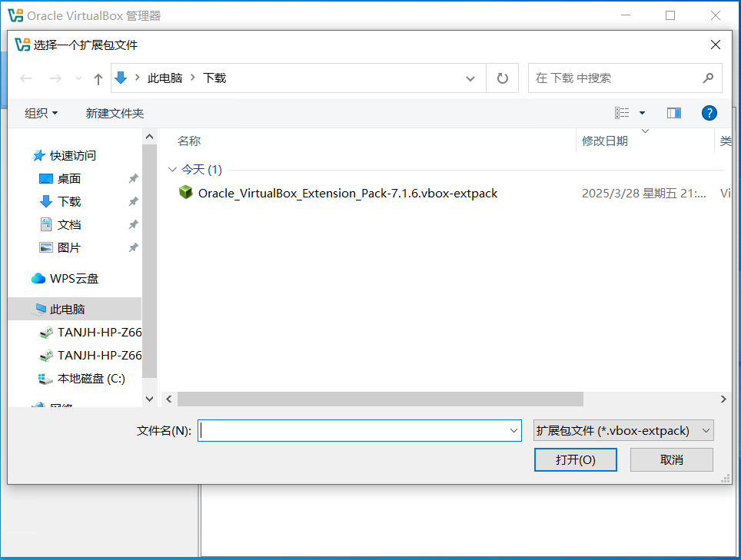Close the 选择一个扩展包文件 dialog

716,45
